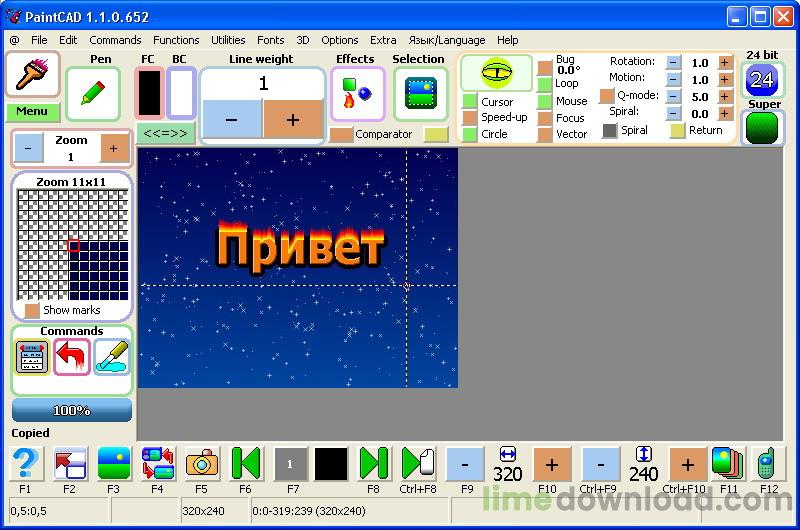Toggle the Focus option

pyautogui.click(x=545, y=118)
